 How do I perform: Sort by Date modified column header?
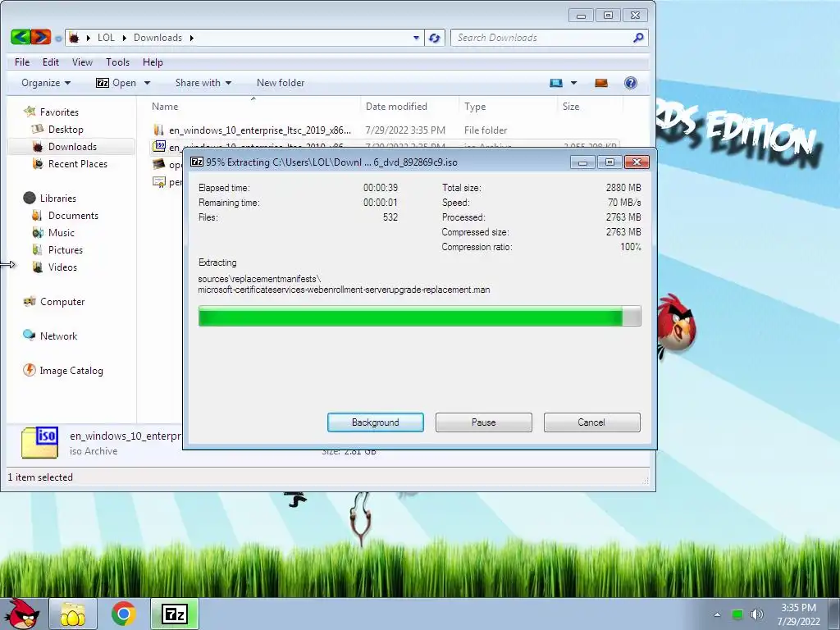(410, 106)
